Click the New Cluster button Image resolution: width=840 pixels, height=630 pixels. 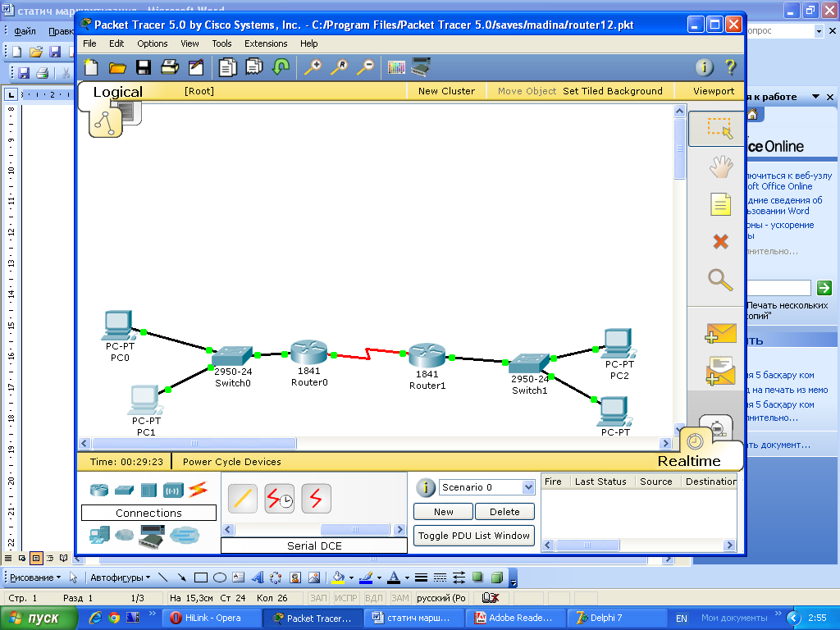click(x=446, y=91)
